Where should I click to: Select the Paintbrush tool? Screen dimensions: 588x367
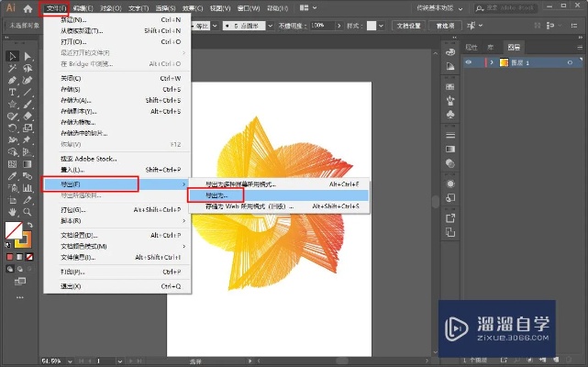click(28, 105)
